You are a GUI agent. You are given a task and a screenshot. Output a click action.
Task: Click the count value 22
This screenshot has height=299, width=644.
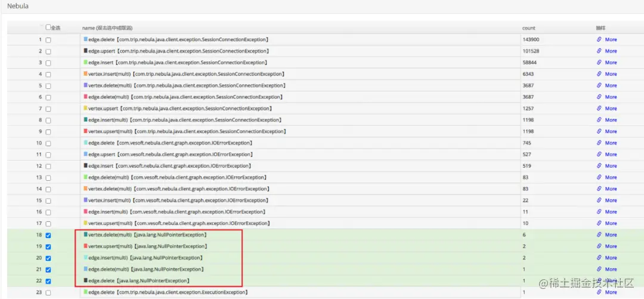click(x=525, y=201)
